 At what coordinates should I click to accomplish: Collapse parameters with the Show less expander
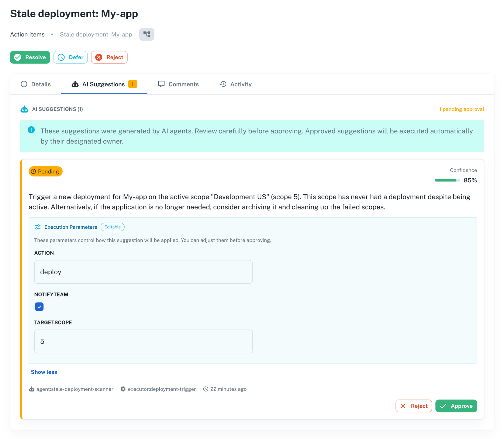(x=44, y=372)
